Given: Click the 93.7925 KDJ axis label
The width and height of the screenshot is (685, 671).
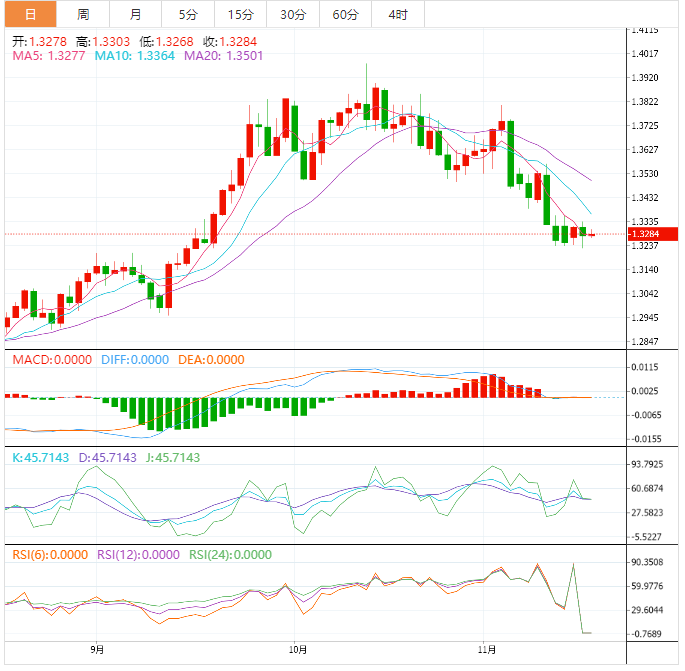Looking at the screenshot, I should [x=647, y=464].
